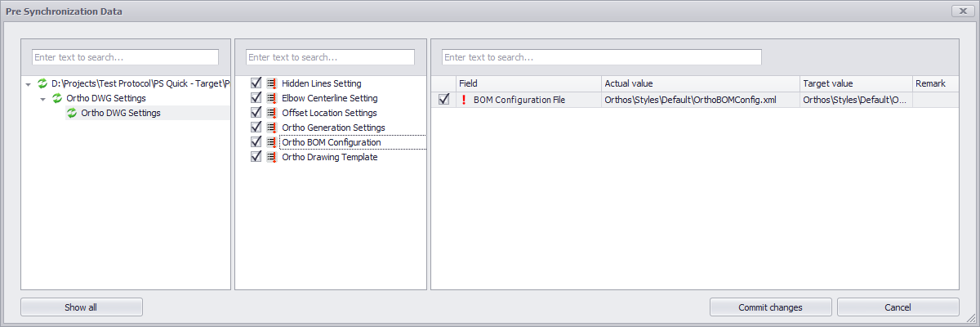Collapse the parent Ortho DWG Settings node
Image resolution: width=980 pixels, height=327 pixels.
coord(43,99)
